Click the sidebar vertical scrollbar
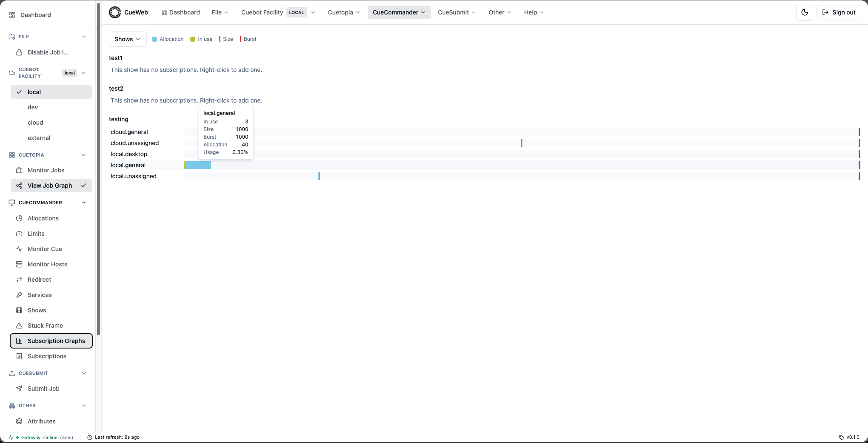The image size is (868, 443). pyautogui.click(x=99, y=169)
